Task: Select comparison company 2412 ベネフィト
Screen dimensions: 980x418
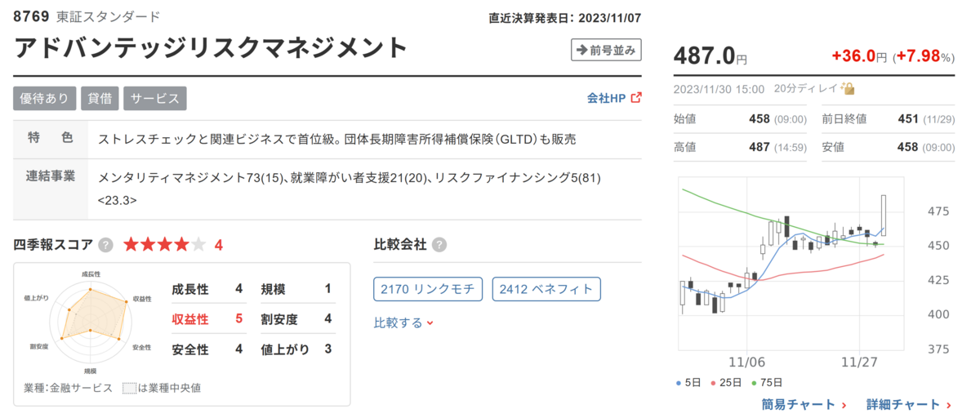Action: 546,290
